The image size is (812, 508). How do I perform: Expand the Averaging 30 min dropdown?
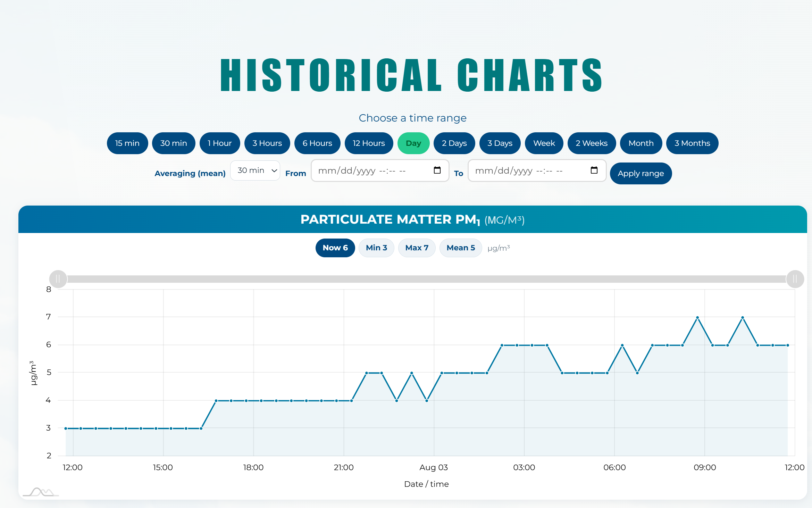(x=255, y=170)
